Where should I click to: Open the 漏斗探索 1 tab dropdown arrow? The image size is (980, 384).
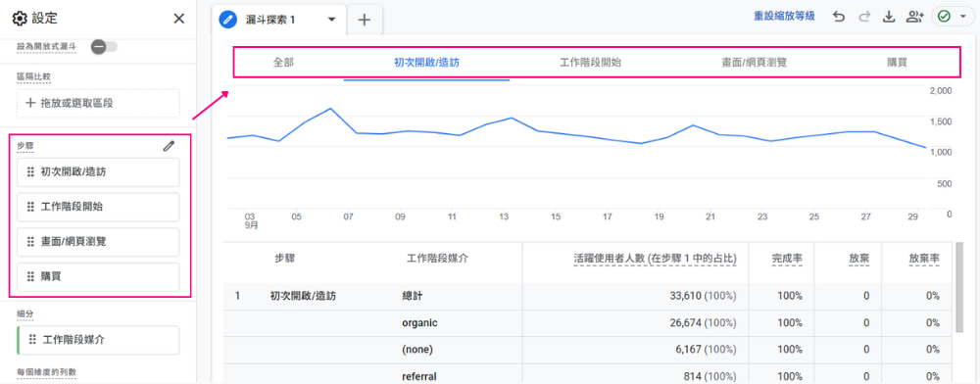click(332, 20)
